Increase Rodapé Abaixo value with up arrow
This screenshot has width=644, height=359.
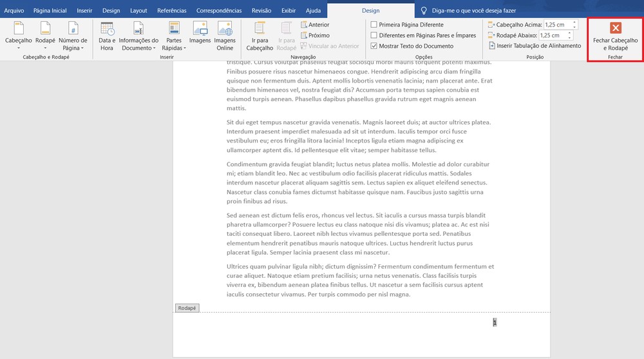(x=569, y=33)
